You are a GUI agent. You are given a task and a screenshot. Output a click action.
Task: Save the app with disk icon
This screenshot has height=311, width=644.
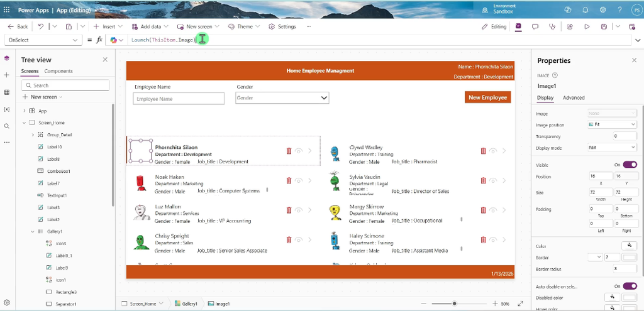pyautogui.click(x=604, y=26)
